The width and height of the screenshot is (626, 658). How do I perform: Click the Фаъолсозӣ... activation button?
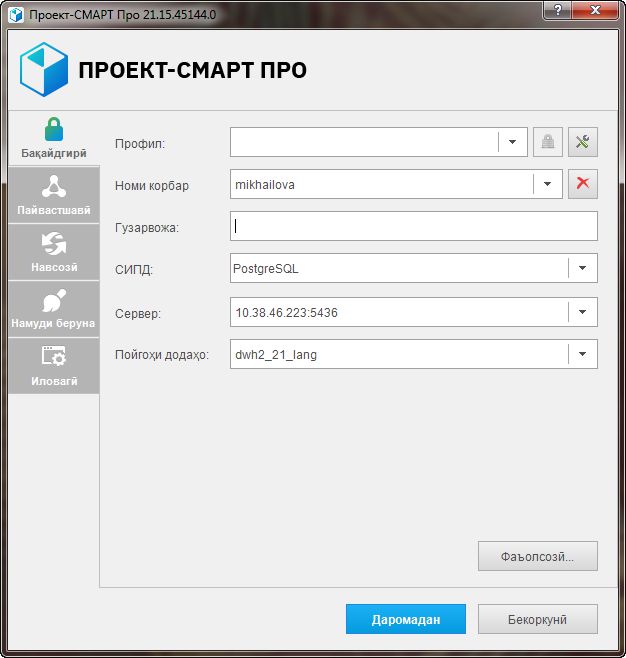(x=538, y=556)
